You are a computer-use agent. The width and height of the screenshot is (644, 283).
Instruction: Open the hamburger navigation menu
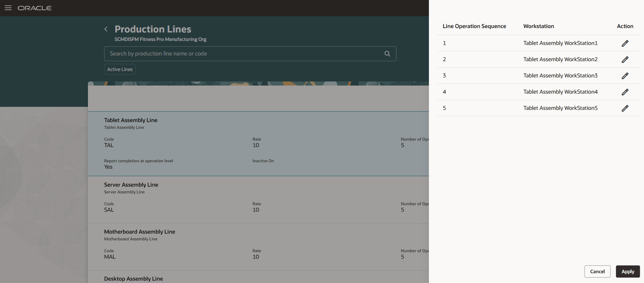pos(8,8)
